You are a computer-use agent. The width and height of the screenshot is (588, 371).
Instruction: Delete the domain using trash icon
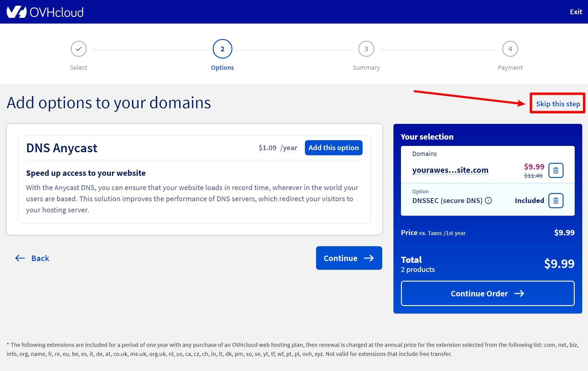coord(555,170)
